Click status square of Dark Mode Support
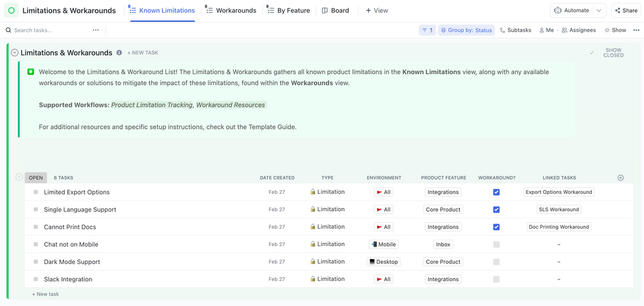 (35, 262)
